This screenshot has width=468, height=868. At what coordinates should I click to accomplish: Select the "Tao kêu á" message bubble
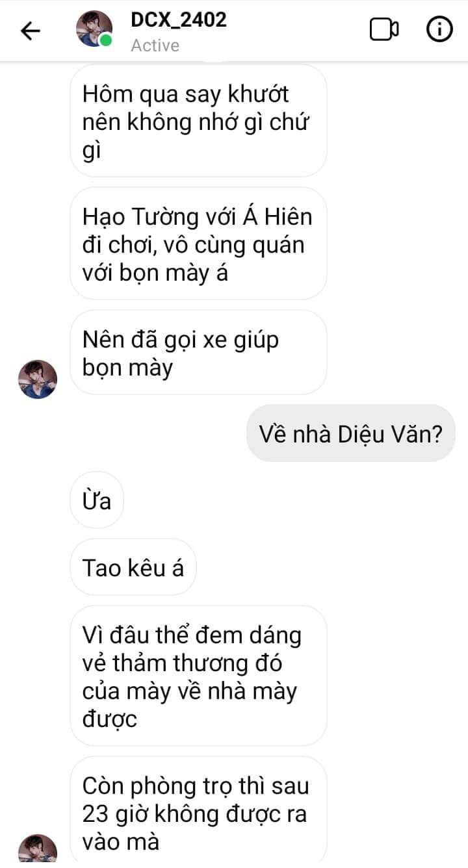(x=133, y=567)
